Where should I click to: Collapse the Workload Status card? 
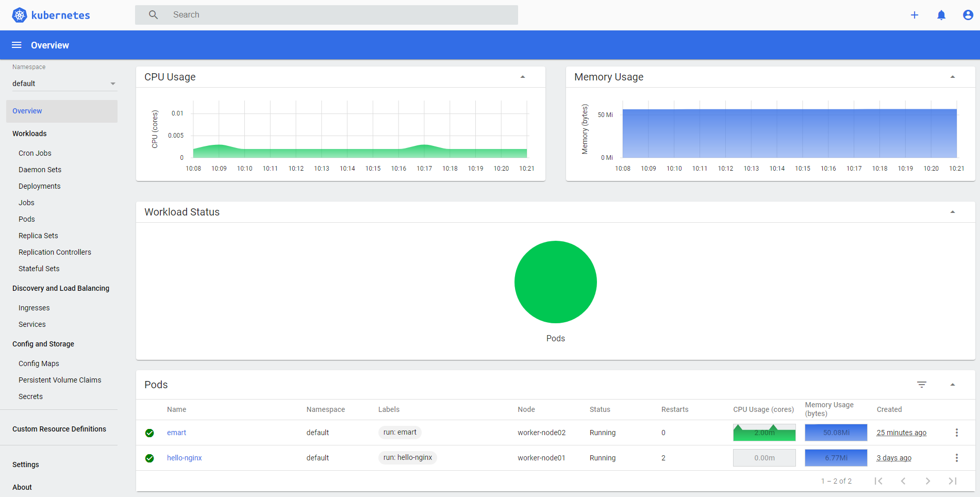coord(953,212)
